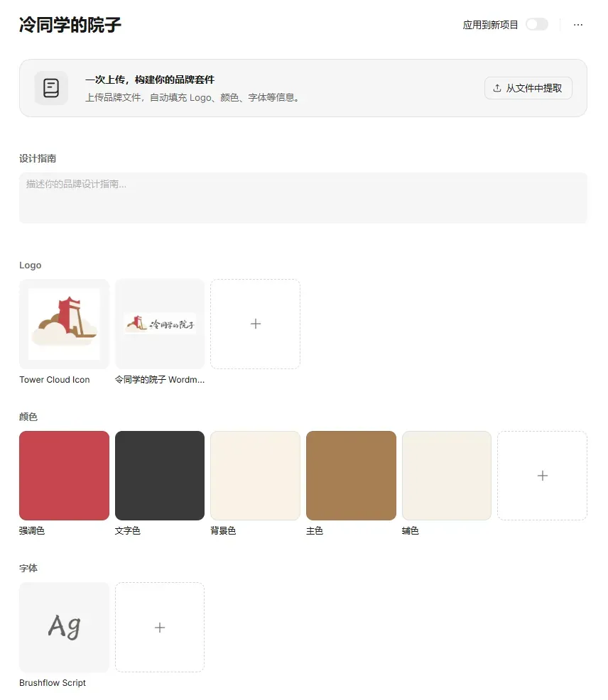Click the 主色 label
The height and width of the screenshot is (700, 608).
[x=315, y=530]
